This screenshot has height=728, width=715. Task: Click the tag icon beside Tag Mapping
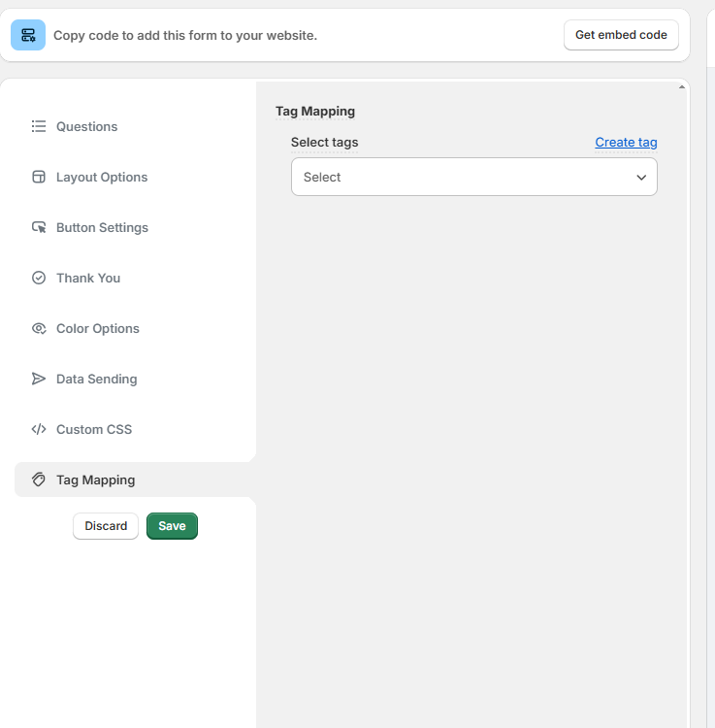pos(39,480)
